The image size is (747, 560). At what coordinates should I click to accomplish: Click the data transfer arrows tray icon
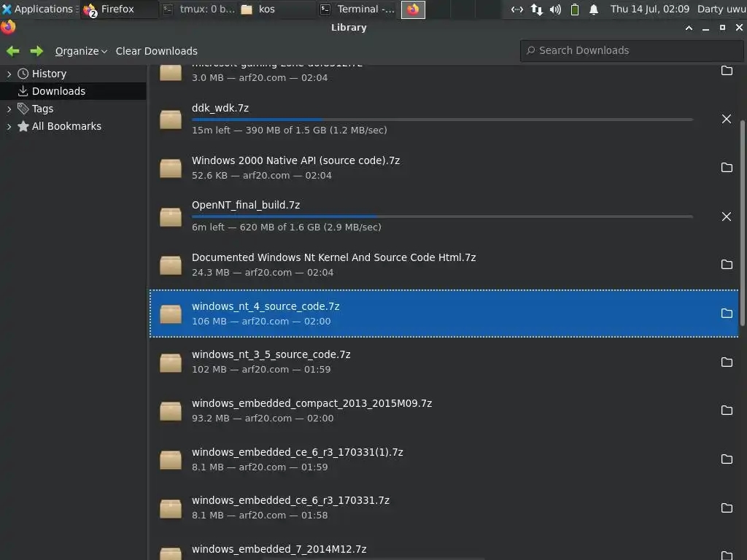point(536,9)
